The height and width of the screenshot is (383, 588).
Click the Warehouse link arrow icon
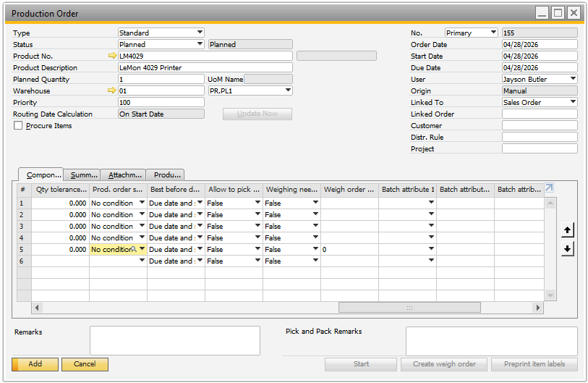tap(112, 91)
